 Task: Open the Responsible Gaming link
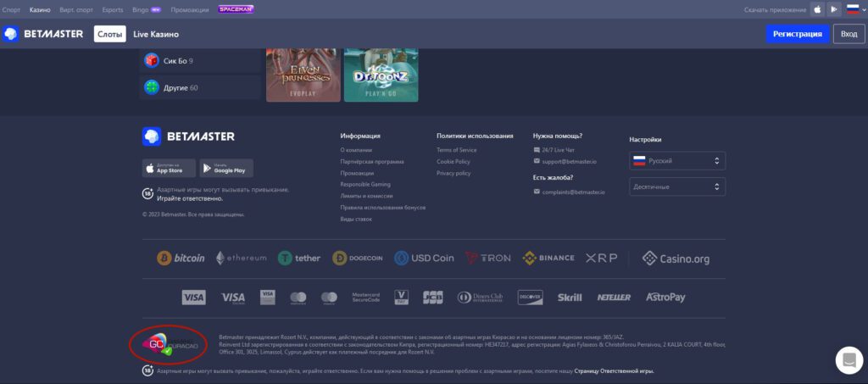[x=365, y=184]
